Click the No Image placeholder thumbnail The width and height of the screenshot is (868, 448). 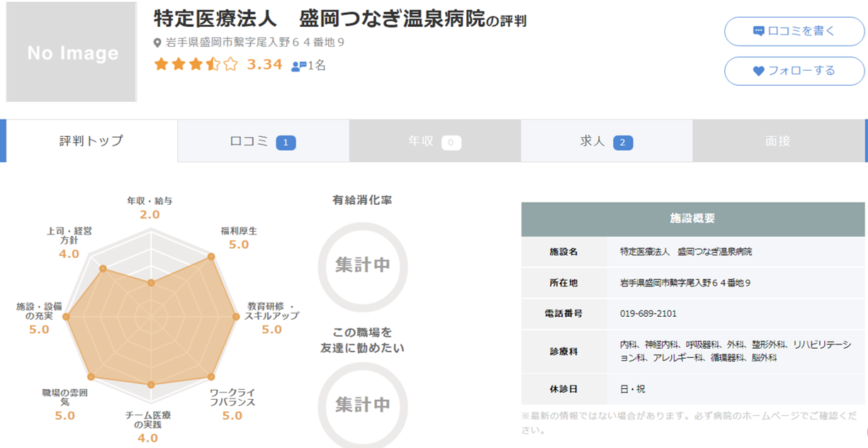click(70, 53)
